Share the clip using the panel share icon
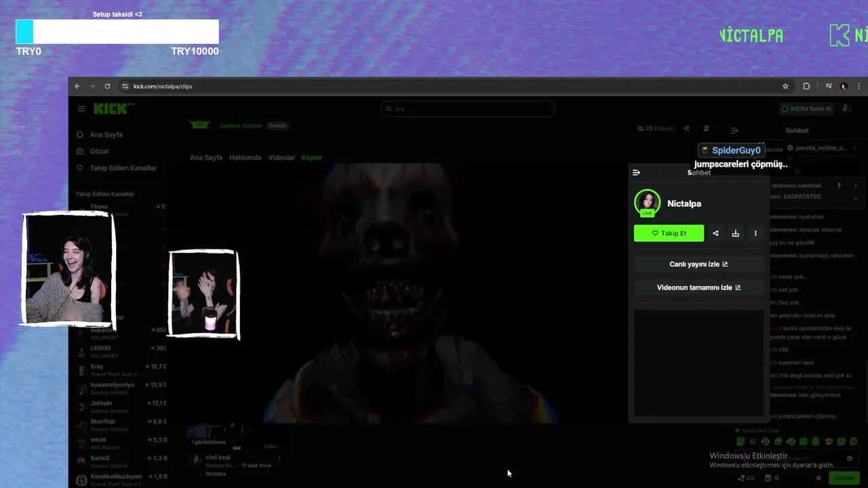The image size is (868, 488). pos(715,233)
